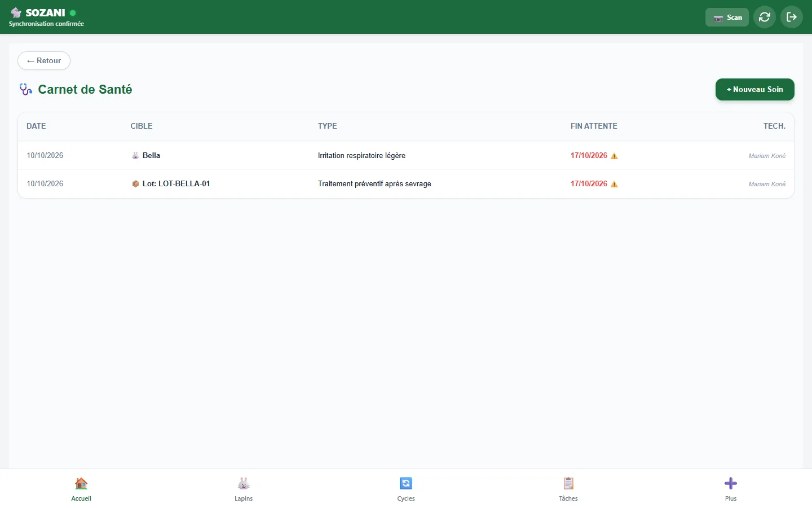812x508 pixels.
Task: Open the Scan camera button
Action: click(727, 17)
